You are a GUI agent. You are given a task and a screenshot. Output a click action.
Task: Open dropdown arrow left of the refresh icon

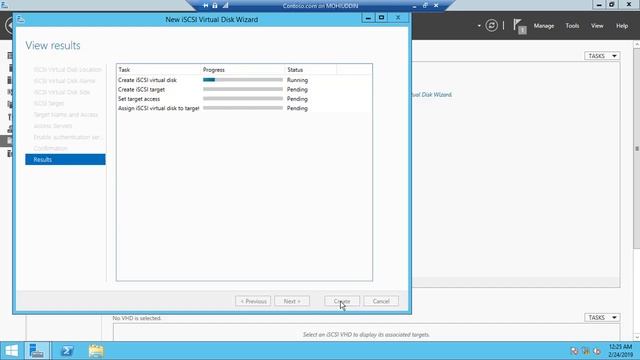[479, 26]
